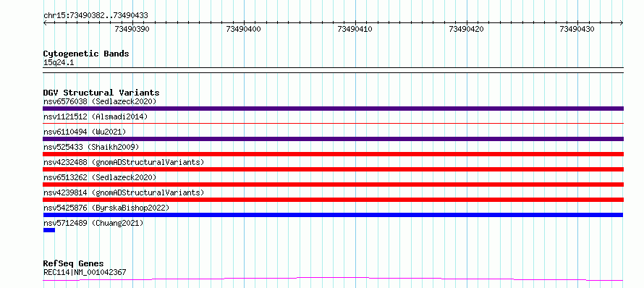Open the RefSeq Genes track heading
Image resolution: width=644 pixels, height=288 pixels.
(x=74, y=264)
